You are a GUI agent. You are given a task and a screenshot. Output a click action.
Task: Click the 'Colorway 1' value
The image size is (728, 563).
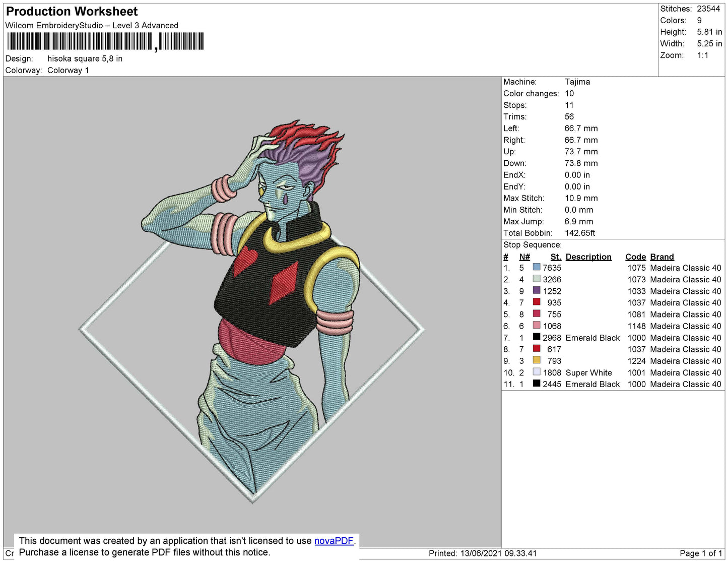pos(68,70)
